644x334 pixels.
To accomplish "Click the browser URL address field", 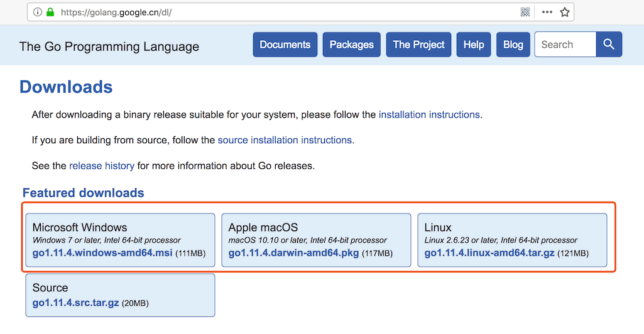I will click(x=283, y=12).
